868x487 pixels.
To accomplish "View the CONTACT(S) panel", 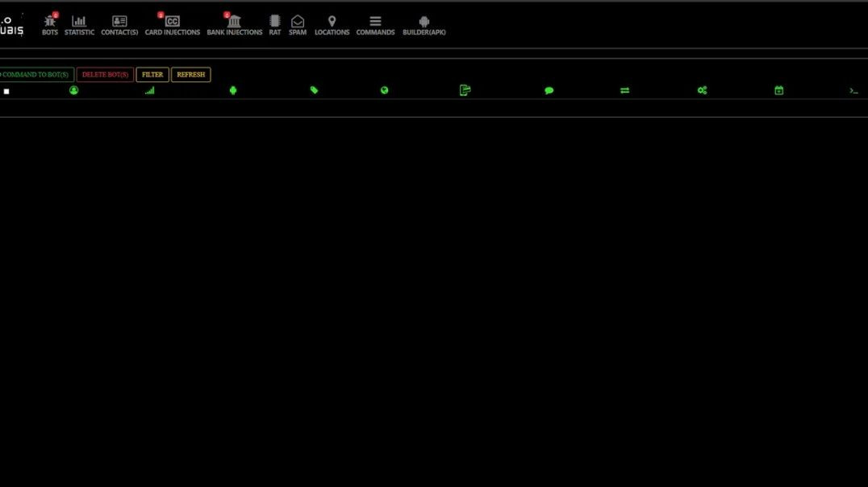I will pyautogui.click(x=119, y=23).
